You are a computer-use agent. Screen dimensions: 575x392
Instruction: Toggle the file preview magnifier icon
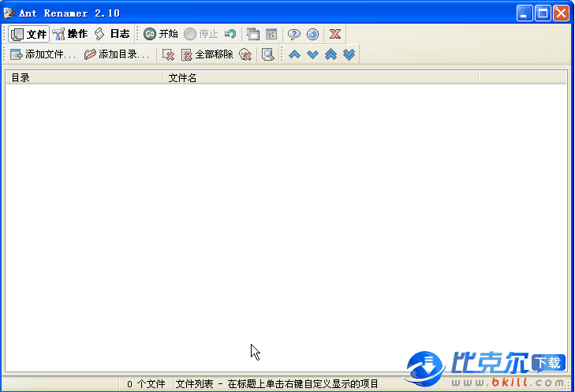268,54
